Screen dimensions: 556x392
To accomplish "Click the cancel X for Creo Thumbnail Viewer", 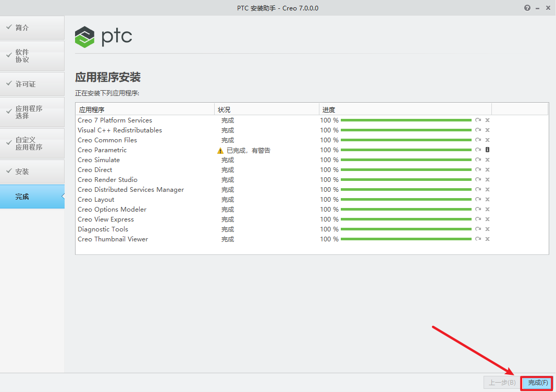I will point(487,239).
